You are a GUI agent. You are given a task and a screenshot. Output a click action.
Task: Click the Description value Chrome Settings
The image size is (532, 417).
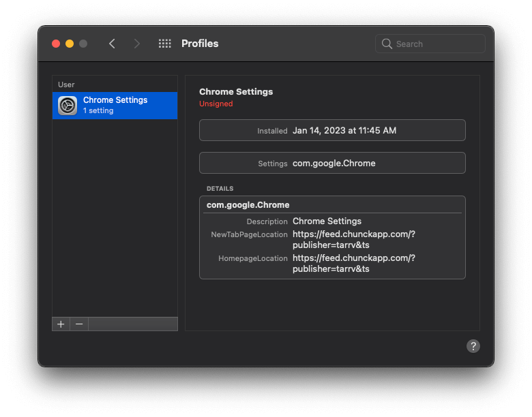click(x=327, y=221)
